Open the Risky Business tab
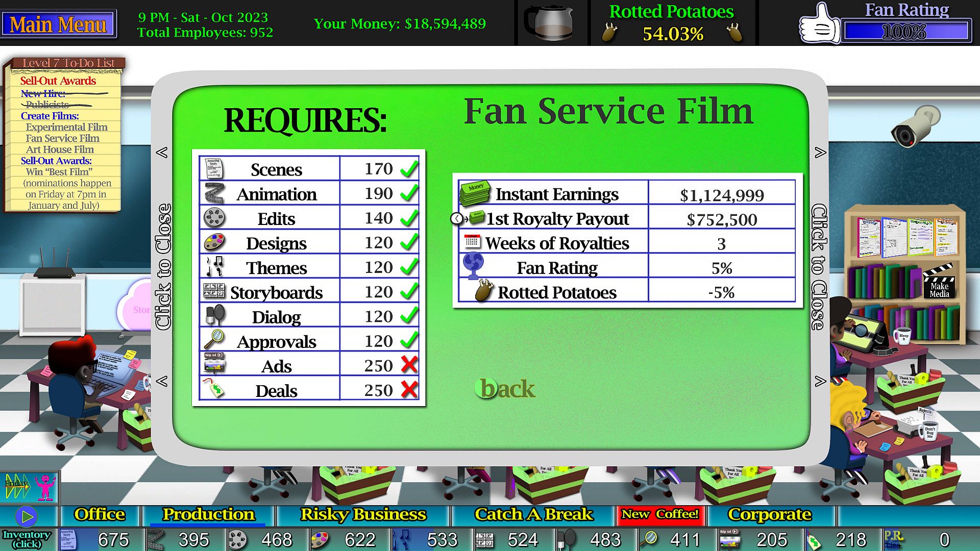980x551 pixels. (x=363, y=515)
